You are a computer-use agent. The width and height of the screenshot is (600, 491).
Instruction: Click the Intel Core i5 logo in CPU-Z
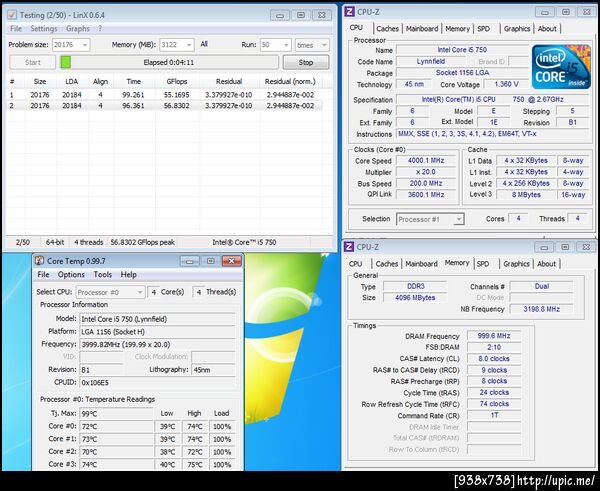(561, 67)
